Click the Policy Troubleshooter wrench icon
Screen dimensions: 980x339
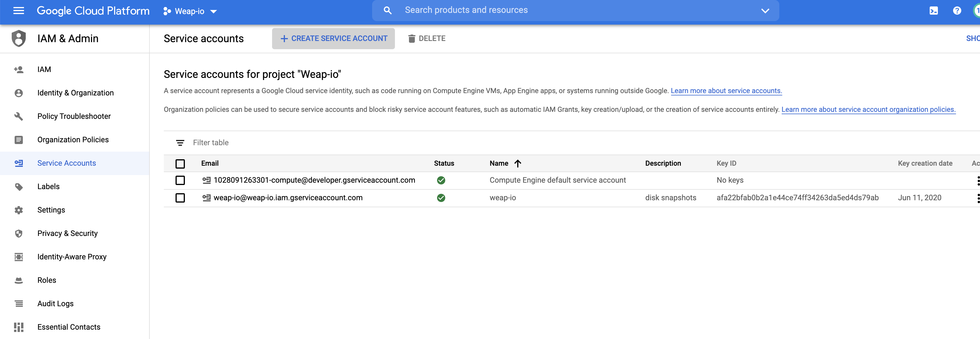click(x=19, y=116)
